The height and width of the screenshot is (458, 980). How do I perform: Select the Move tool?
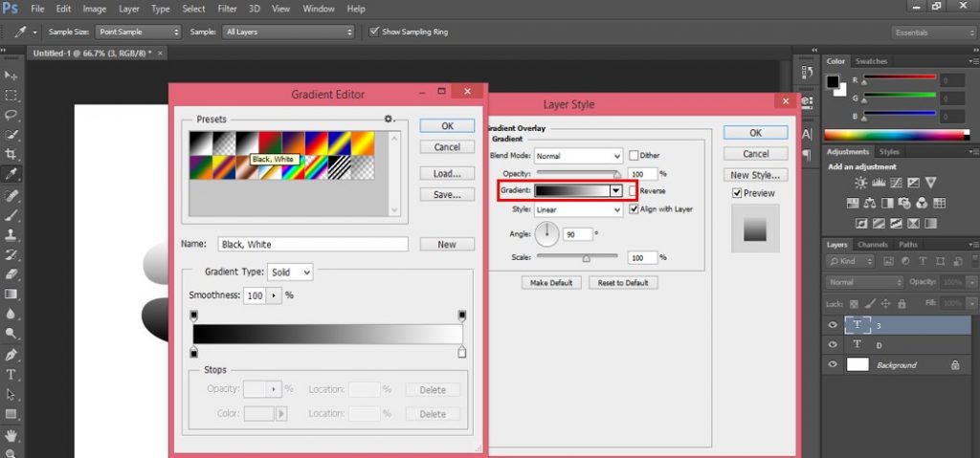[x=11, y=75]
